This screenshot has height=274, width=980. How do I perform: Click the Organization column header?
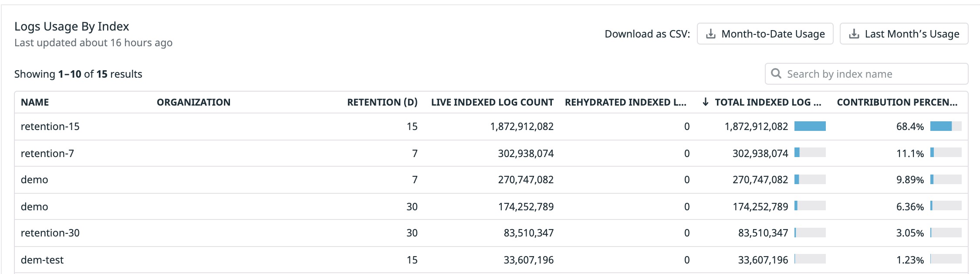pyautogui.click(x=193, y=102)
